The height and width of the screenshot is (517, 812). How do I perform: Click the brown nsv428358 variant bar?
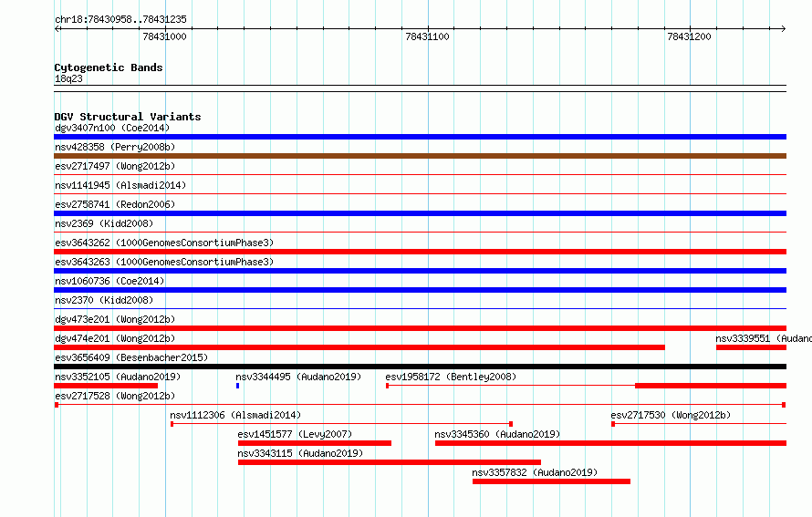[420, 156]
